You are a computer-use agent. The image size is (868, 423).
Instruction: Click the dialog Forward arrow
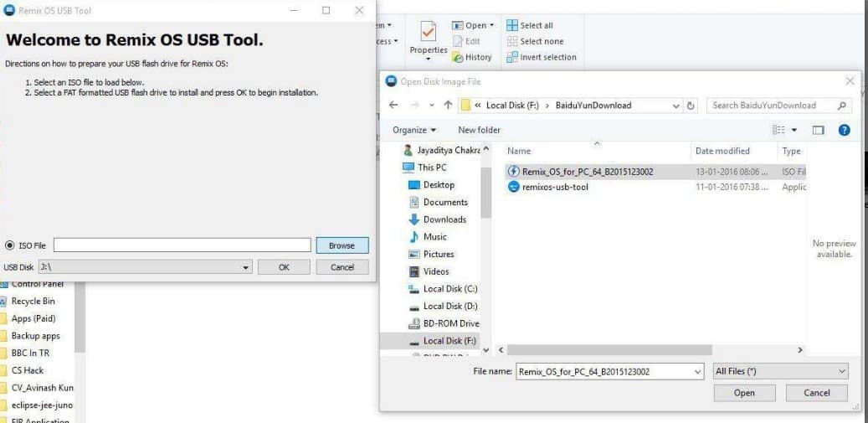[414, 106]
